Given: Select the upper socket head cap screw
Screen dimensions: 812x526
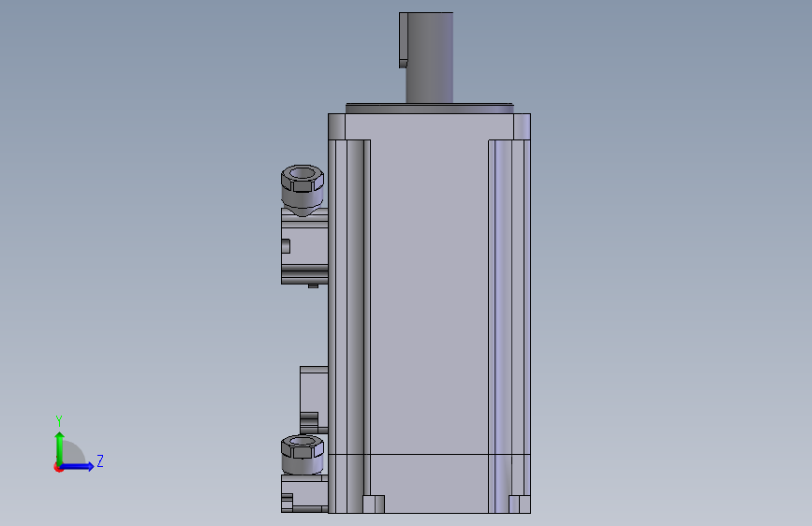Looking at the screenshot, I should tap(303, 189).
